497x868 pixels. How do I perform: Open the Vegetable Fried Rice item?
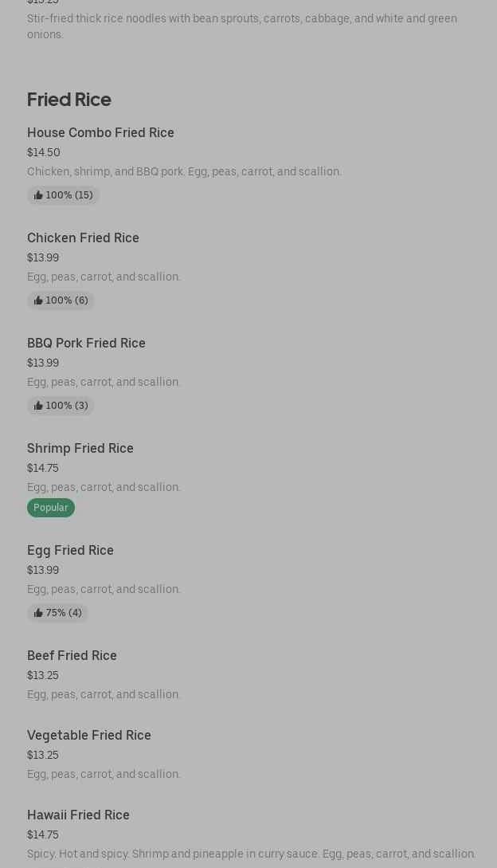89,735
